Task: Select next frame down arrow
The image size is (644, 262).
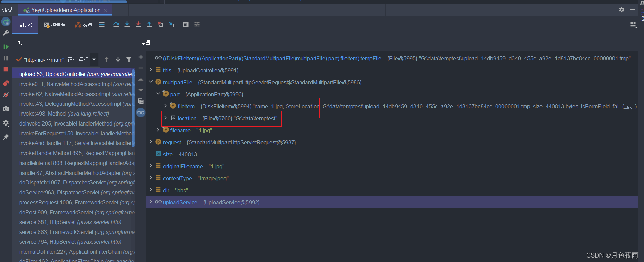Action: [x=118, y=60]
